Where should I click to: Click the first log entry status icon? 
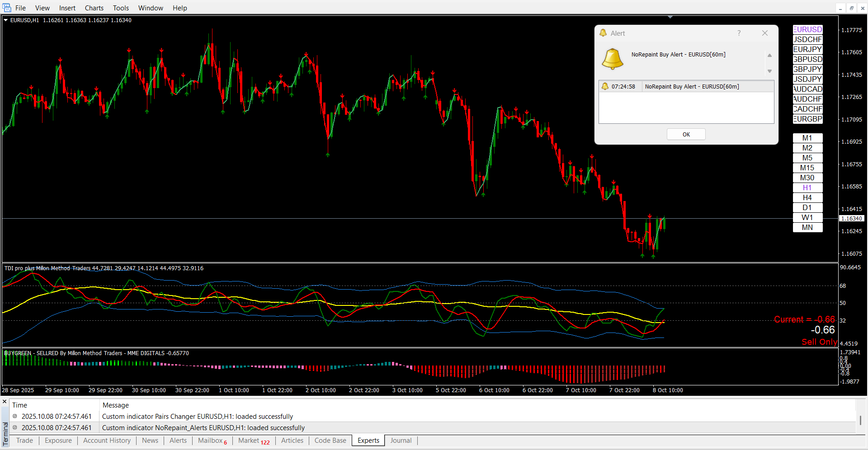(x=15, y=416)
